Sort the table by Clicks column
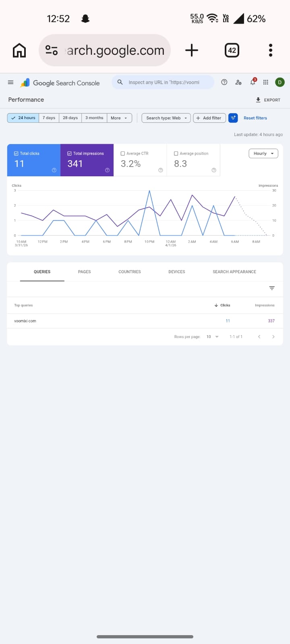This screenshot has height=644, width=290. [222, 305]
